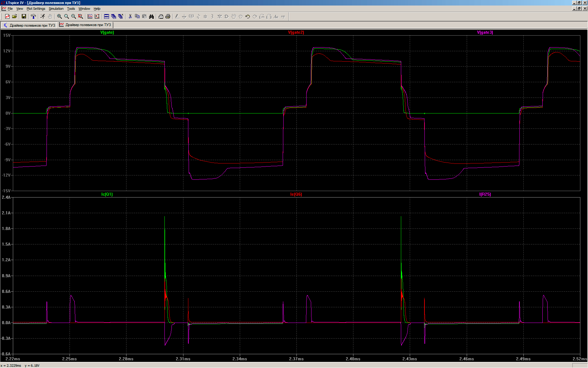Select the Capacitor tool
The image size is (588, 368).
(x=205, y=17)
